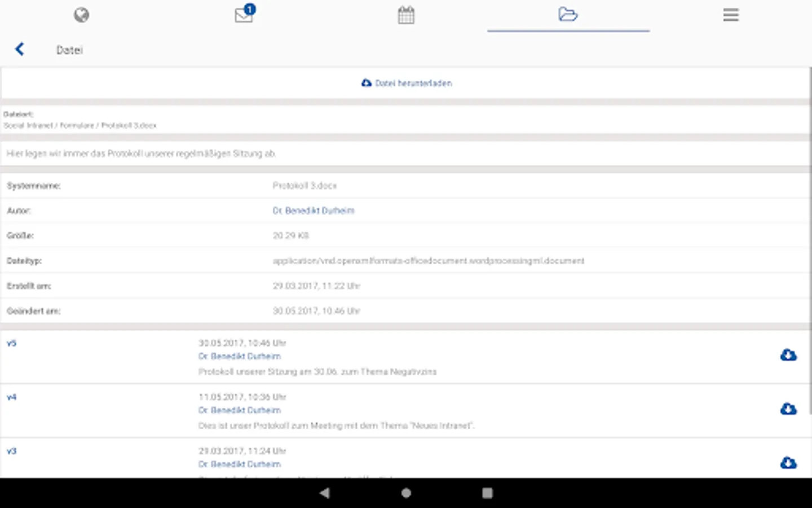Select the v4 version label

(11, 397)
